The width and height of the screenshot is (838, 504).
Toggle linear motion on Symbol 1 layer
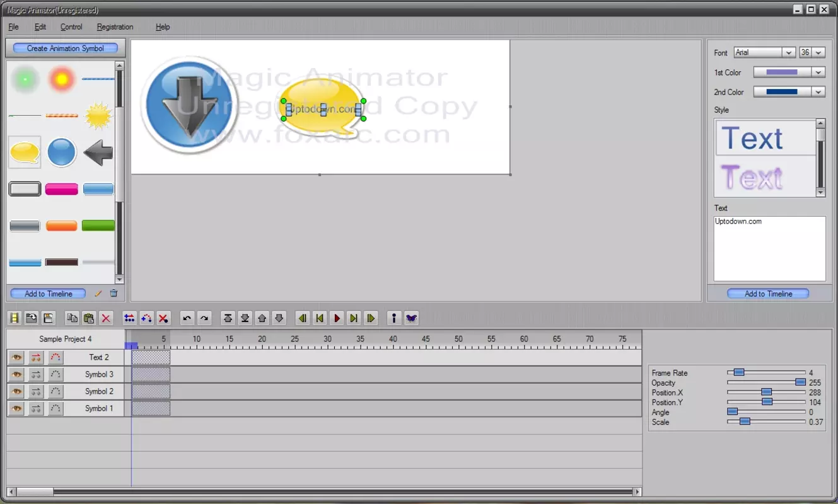(x=36, y=408)
